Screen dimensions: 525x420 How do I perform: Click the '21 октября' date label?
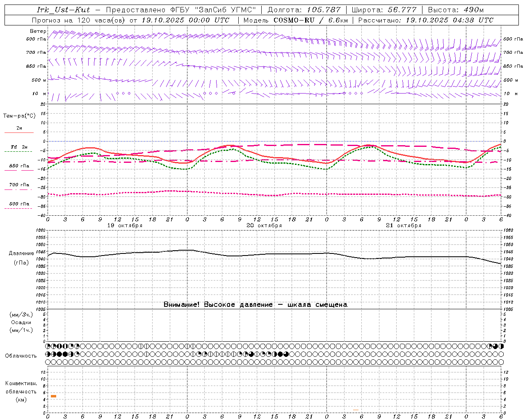pyautogui.click(x=404, y=226)
